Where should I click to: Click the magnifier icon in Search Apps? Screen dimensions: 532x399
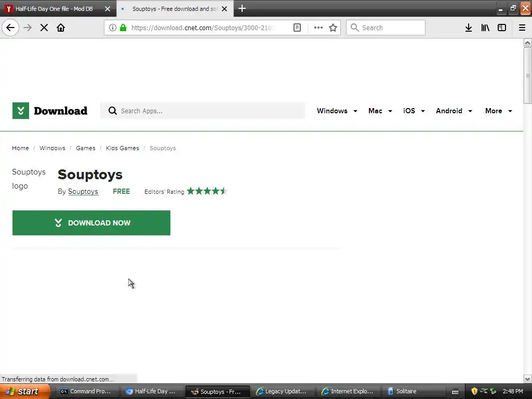pyautogui.click(x=113, y=111)
